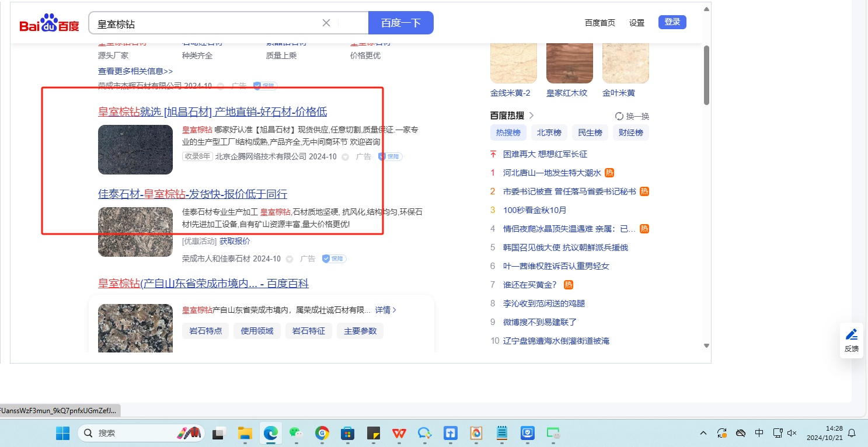Switch input method via the 中 indicator
This screenshot has height=447, width=868.
pyautogui.click(x=759, y=433)
